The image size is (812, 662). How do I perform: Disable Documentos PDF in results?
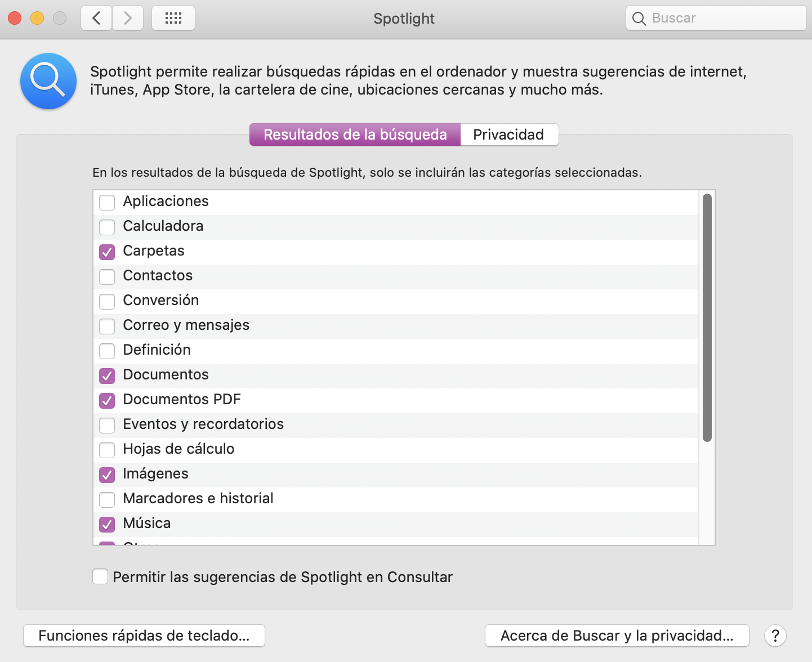click(107, 400)
